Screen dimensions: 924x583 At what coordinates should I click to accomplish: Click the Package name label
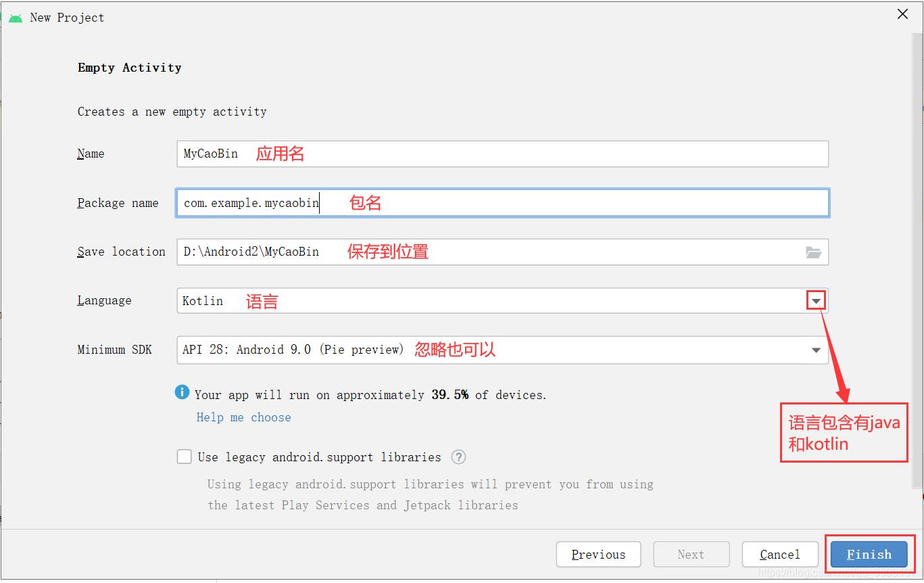(118, 203)
